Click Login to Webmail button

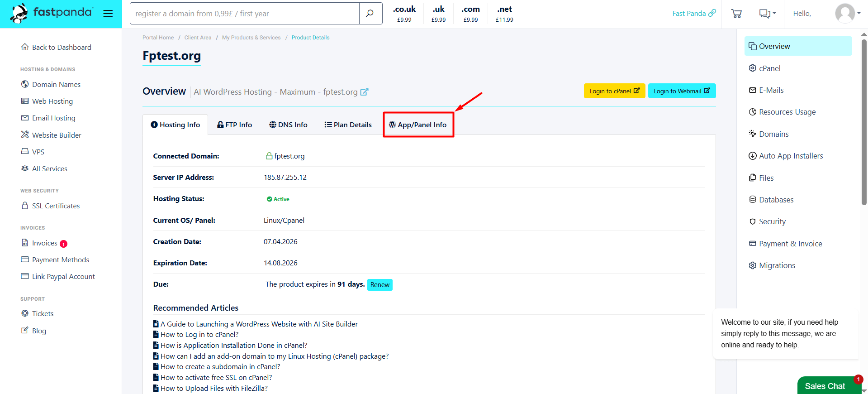682,91
